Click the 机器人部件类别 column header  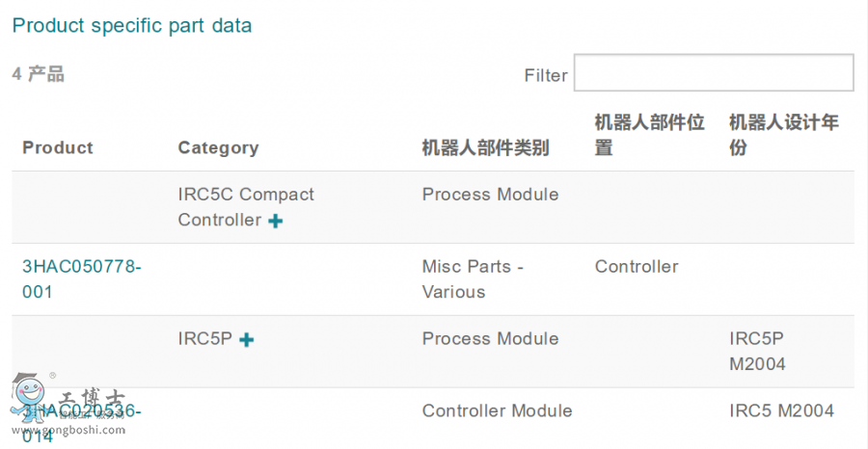(485, 147)
